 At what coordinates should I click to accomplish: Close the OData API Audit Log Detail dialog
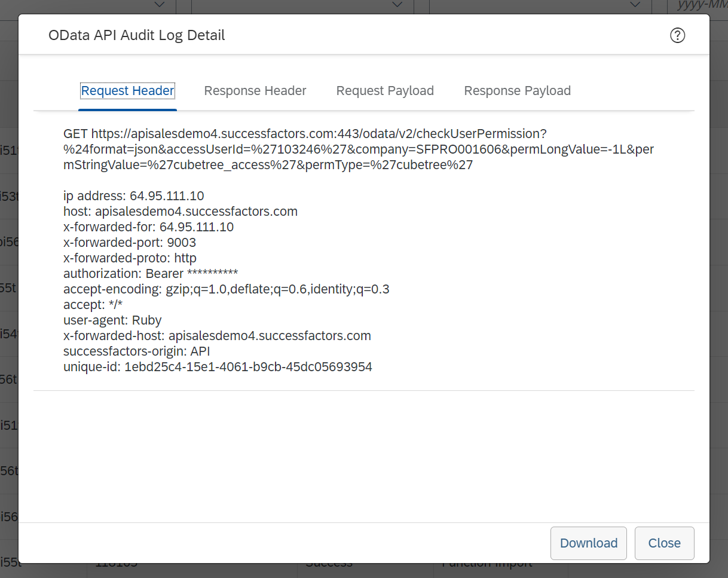pyautogui.click(x=665, y=543)
